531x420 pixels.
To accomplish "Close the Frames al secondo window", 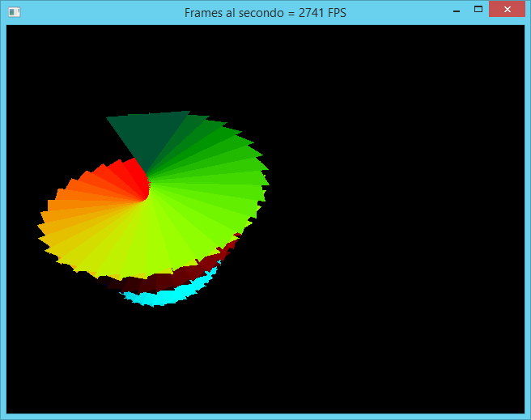I will tap(507, 9).
